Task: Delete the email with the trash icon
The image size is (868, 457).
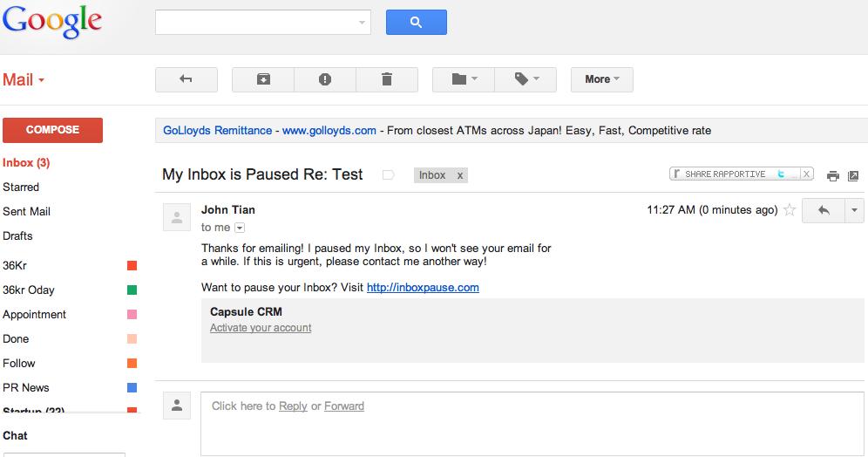Action: pos(387,79)
